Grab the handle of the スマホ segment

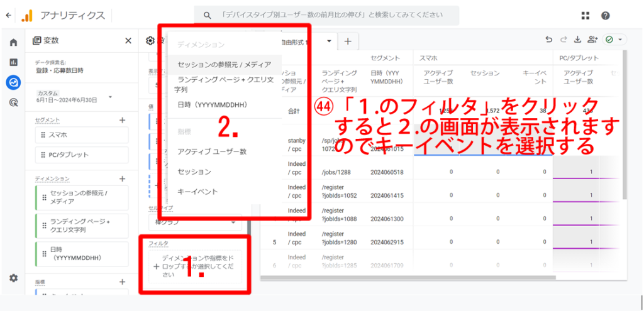pyautogui.click(x=43, y=135)
